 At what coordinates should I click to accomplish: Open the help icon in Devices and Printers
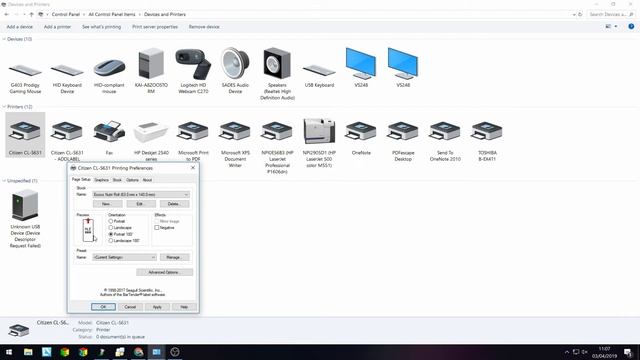click(x=631, y=27)
